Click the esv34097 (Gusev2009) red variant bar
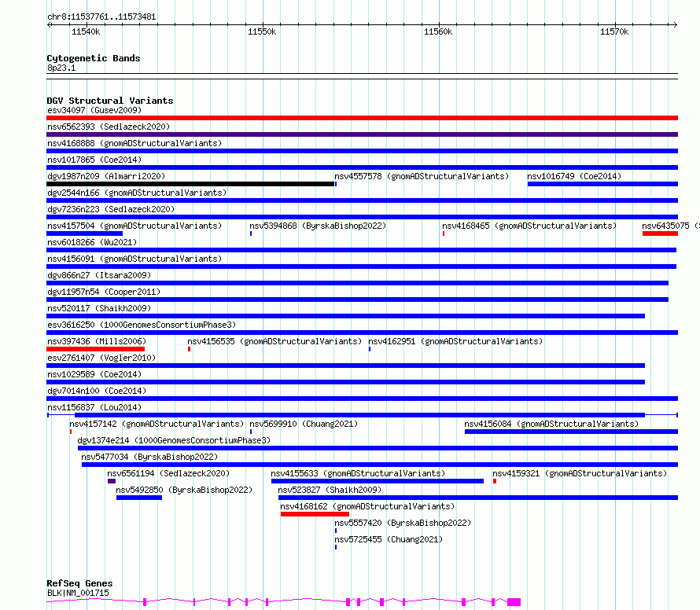The image size is (700, 610). point(362,118)
